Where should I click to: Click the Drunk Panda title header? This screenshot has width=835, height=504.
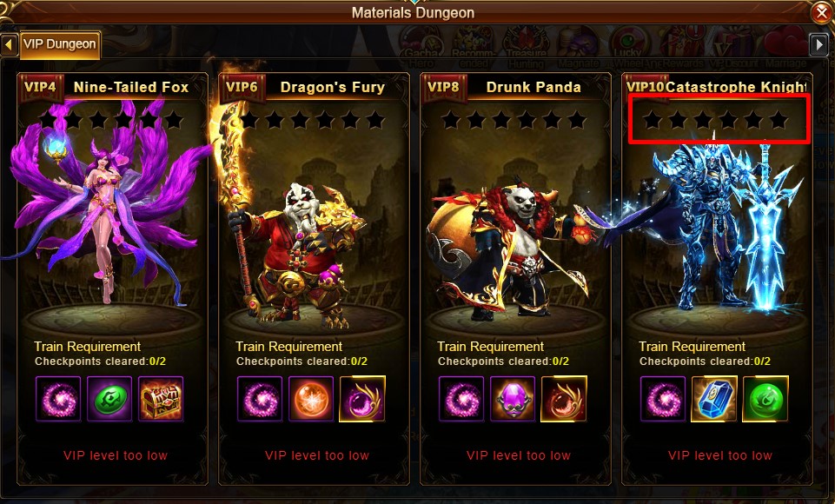tap(533, 88)
